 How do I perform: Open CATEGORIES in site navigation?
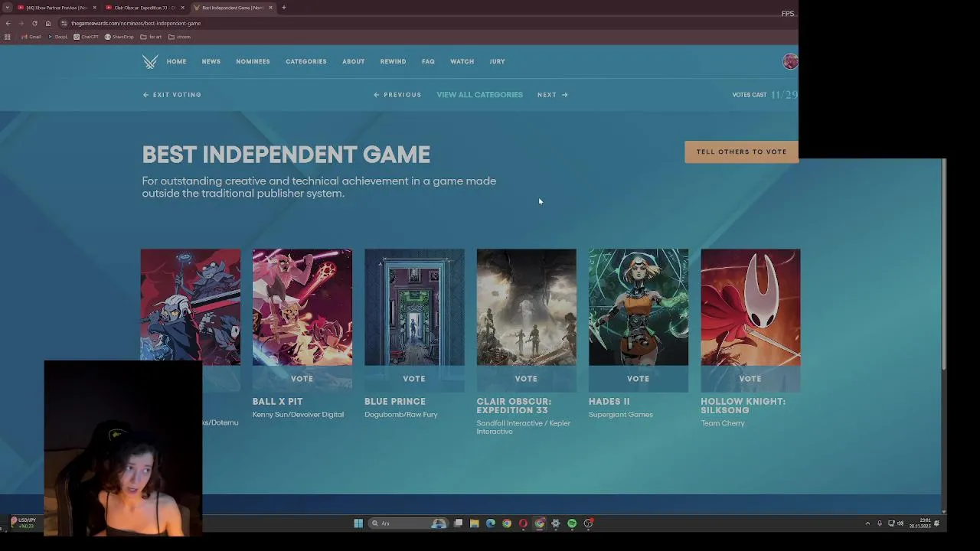(x=306, y=62)
